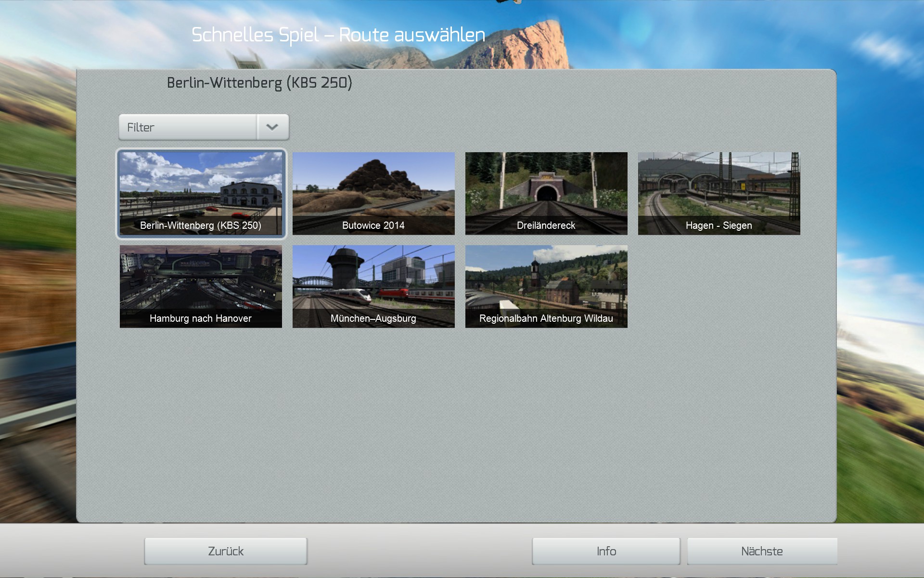Open route details with Info button

tap(606, 551)
